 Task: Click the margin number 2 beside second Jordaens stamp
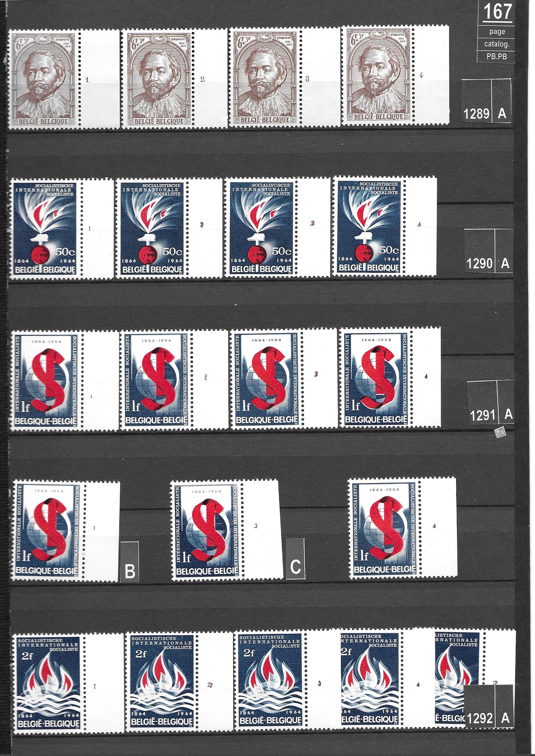coord(202,79)
